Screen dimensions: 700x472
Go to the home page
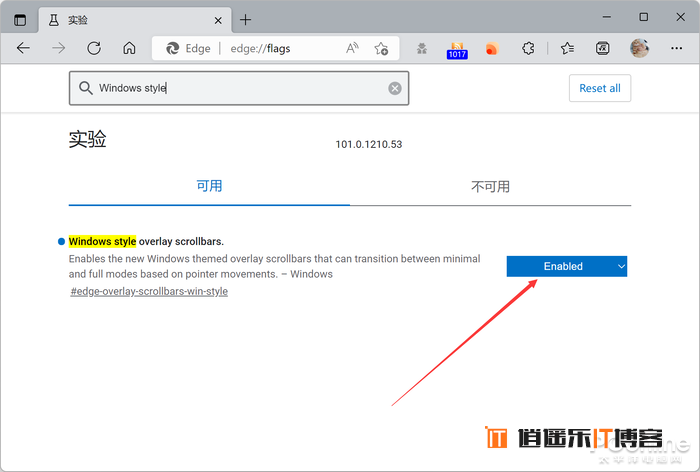pyautogui.click(x=129, y=48)
